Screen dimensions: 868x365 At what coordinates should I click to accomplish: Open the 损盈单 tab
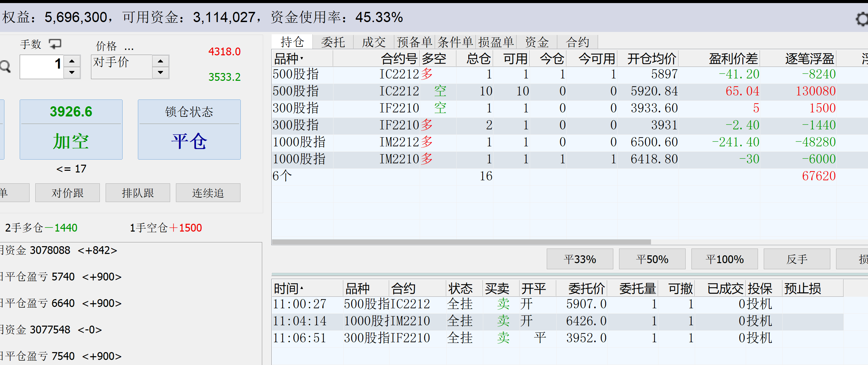(496, 42)
